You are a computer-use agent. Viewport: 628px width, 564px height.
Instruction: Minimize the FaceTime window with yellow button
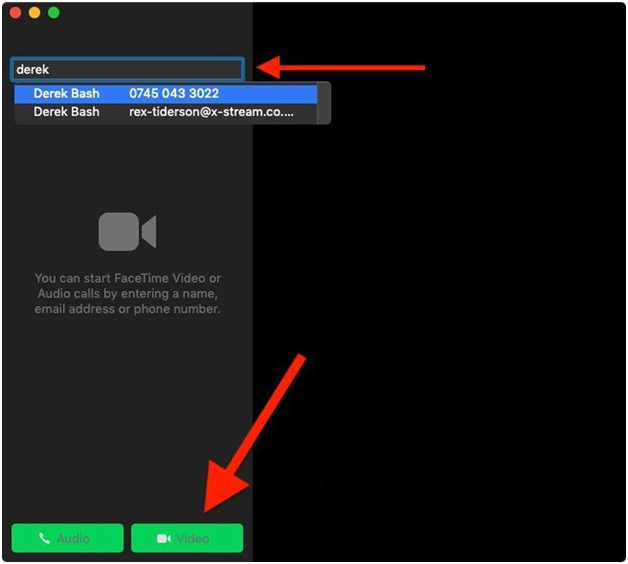pyautogui.click(x=34, y=13)
